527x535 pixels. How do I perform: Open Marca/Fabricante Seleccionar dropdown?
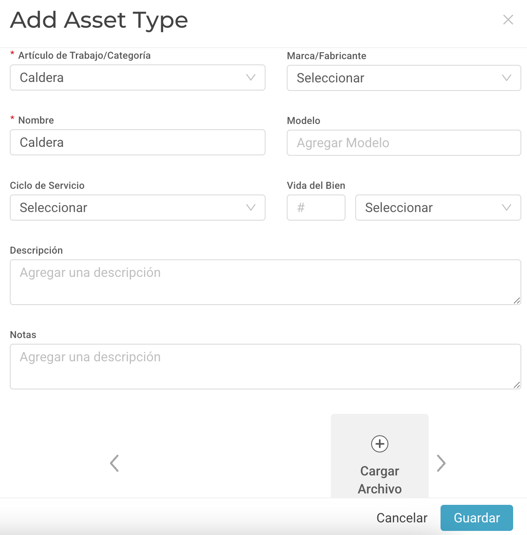(404, 78)
